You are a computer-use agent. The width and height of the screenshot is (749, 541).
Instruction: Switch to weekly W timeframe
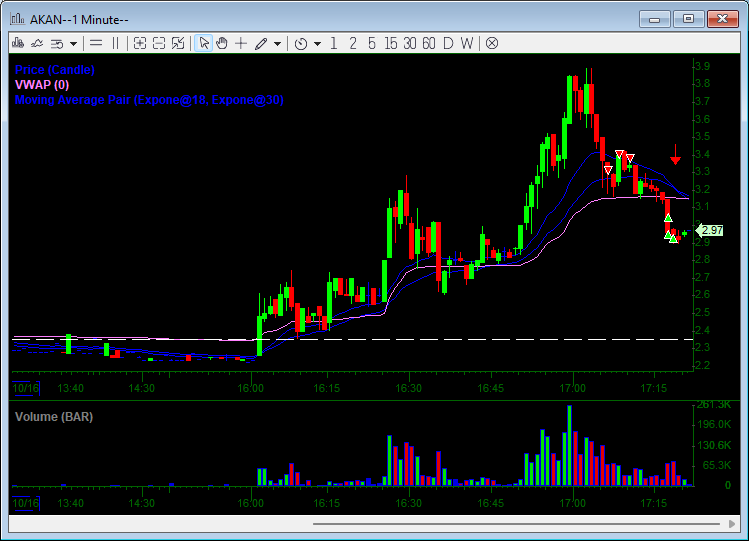point(467,43)
